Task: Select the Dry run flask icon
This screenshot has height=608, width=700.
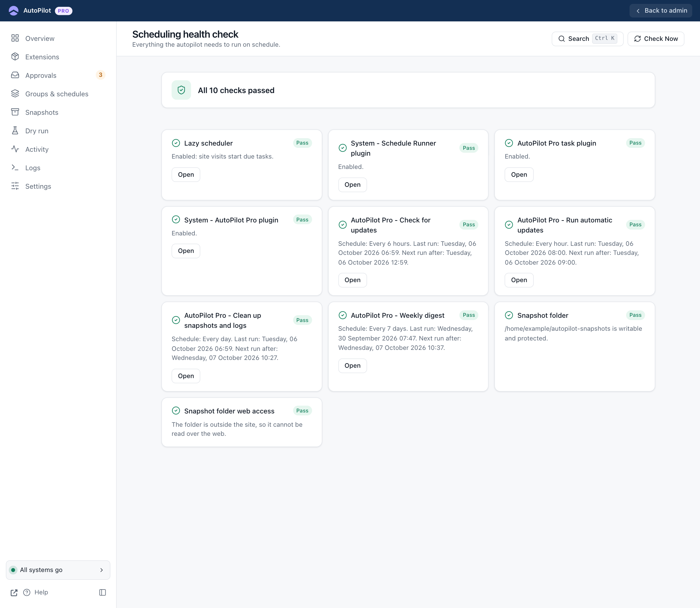Action: click(15, 131)
